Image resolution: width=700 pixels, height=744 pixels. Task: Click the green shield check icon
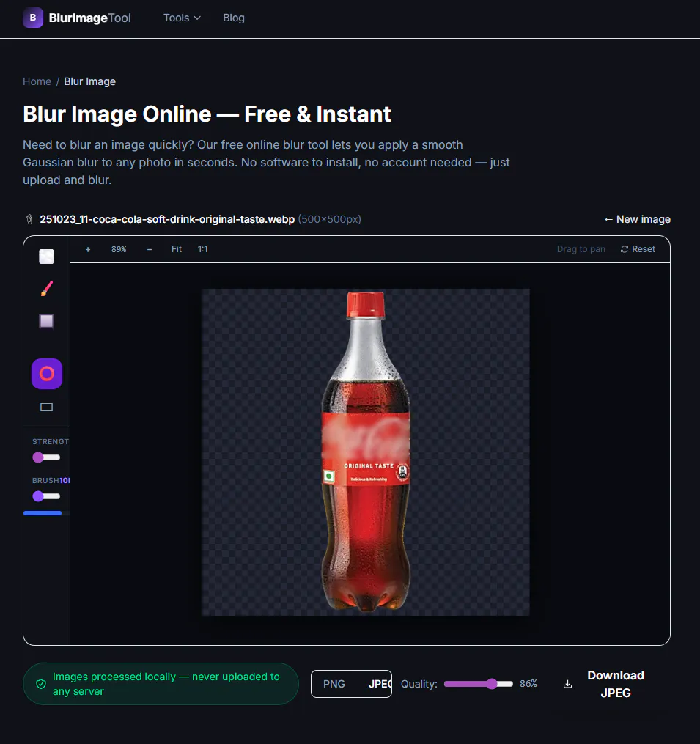(x=41, y=684)
